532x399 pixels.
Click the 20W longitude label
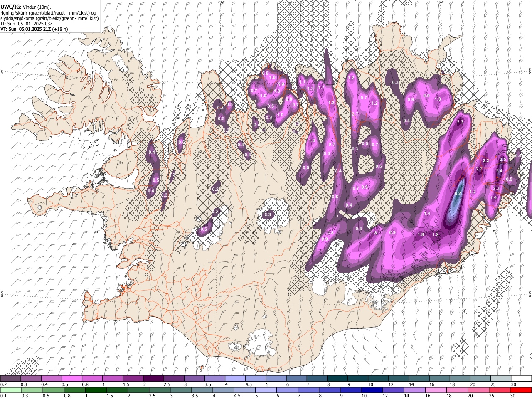pyautogui.click(x=221, y=2)
